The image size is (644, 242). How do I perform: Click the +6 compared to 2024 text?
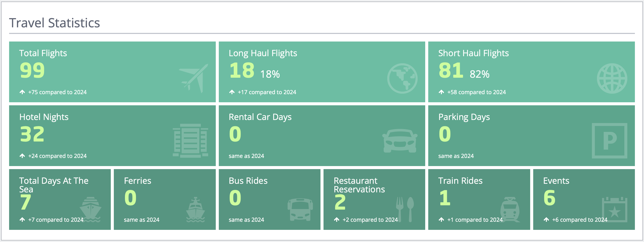click(x=579, y=219)
